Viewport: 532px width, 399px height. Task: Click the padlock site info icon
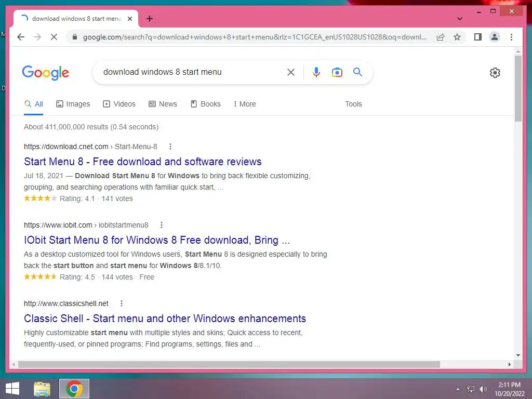pos(75,37)
